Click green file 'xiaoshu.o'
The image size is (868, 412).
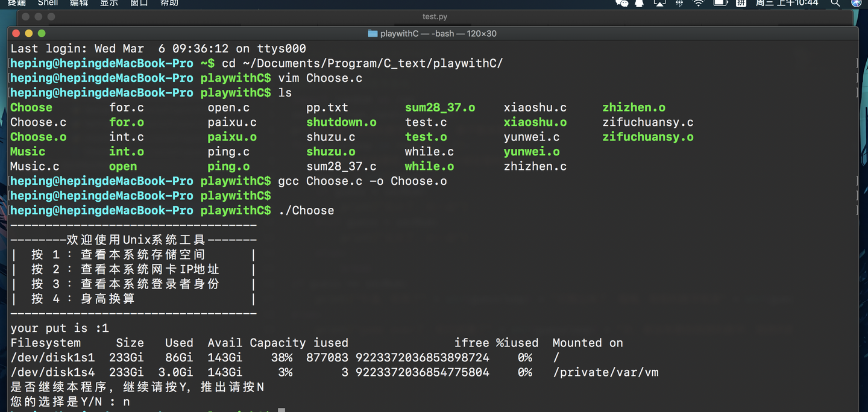(x=535, y=122)
